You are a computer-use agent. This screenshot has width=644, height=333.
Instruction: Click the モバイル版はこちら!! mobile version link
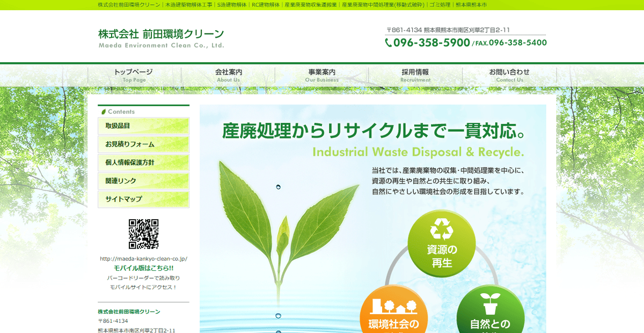143,268
